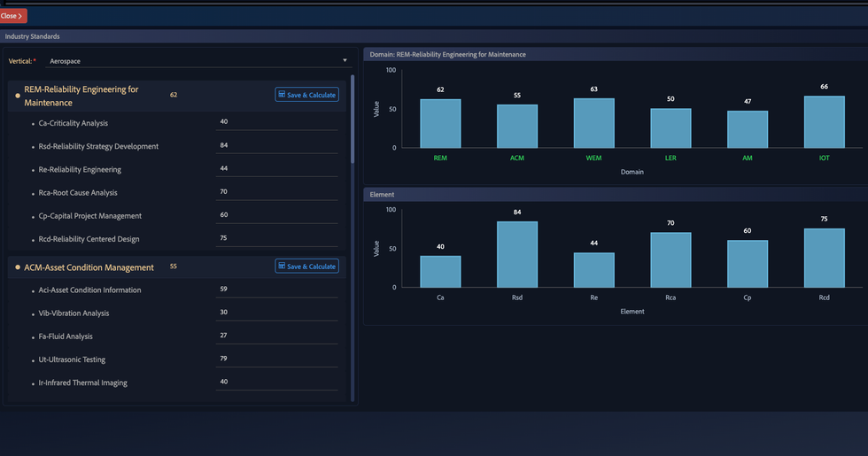Click the IOT bar in Domain chart
The image size is (868, 456).
point(824,121)
